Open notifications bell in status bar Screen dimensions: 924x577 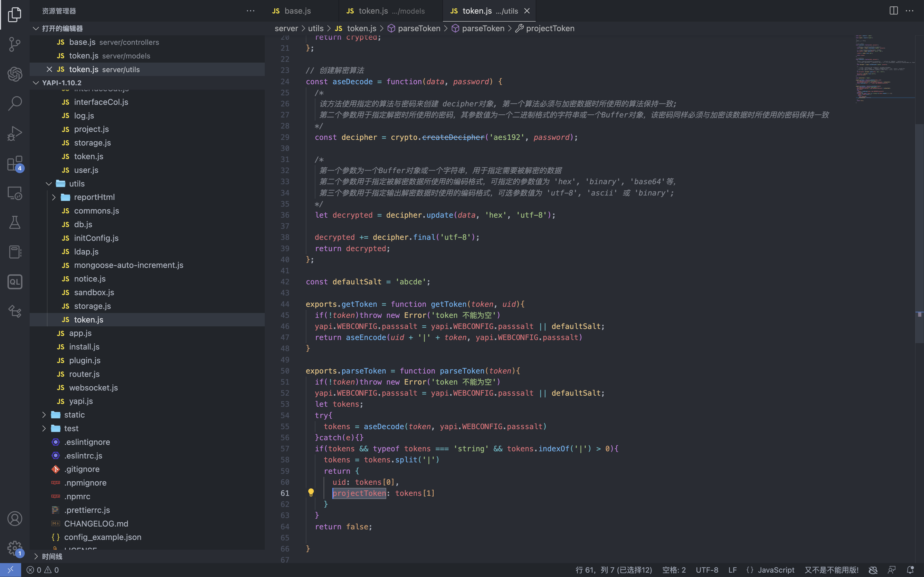pos(910,570)
